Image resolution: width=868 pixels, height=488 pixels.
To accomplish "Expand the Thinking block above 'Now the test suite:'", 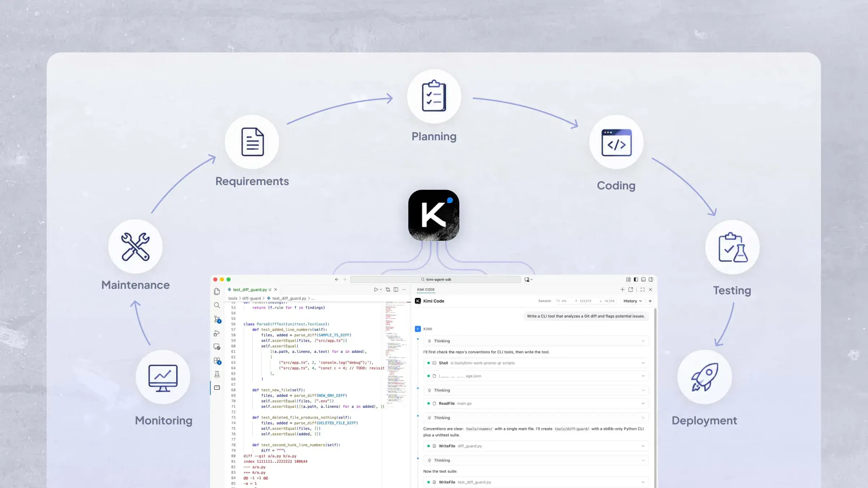I will click(x=536, y=461).
